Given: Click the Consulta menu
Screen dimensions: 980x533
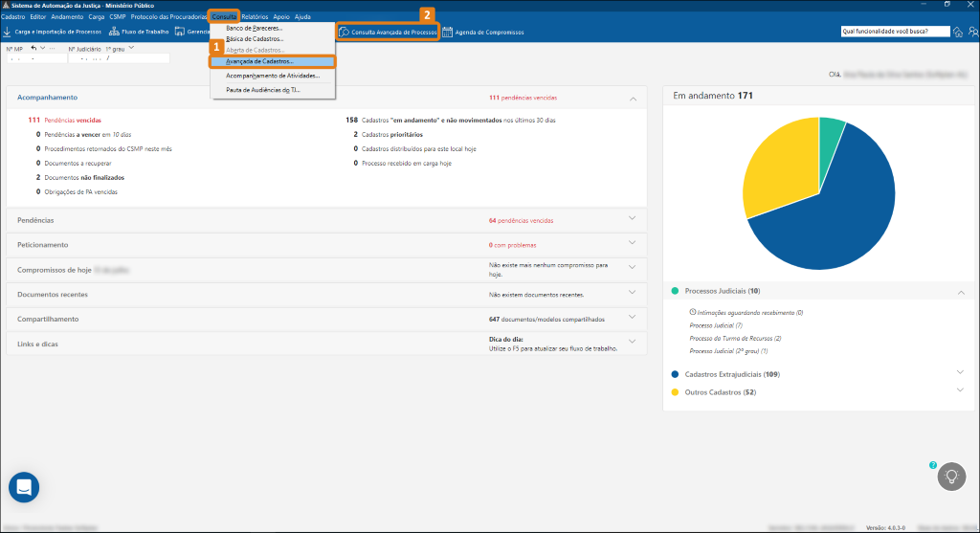Looking at the screenshot, I should pos(224,17).
